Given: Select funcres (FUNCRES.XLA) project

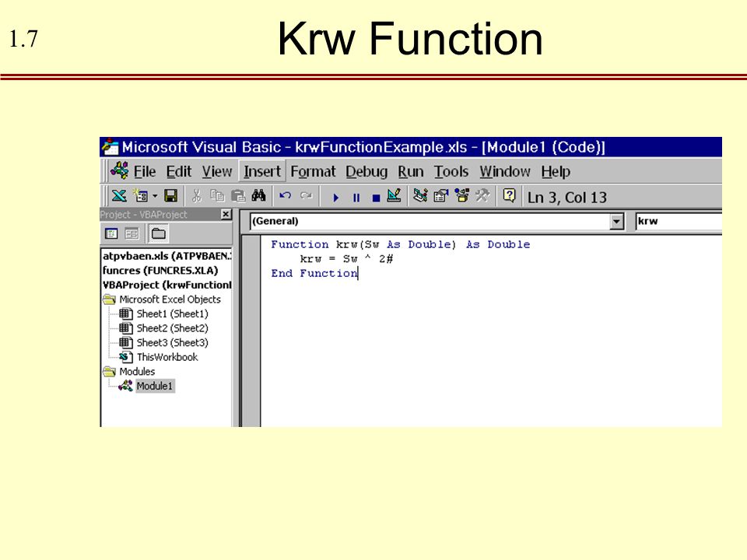Looking at the screenshot, I should 160,271.
